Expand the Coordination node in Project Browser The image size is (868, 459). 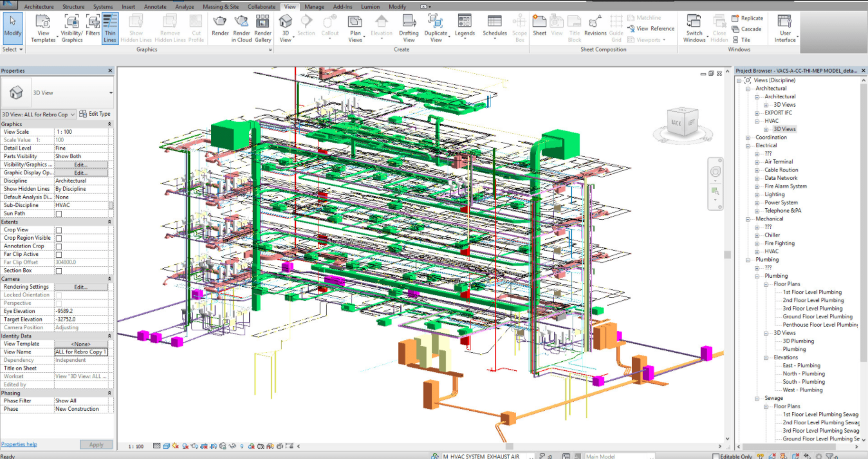click(x=748, y=138)
